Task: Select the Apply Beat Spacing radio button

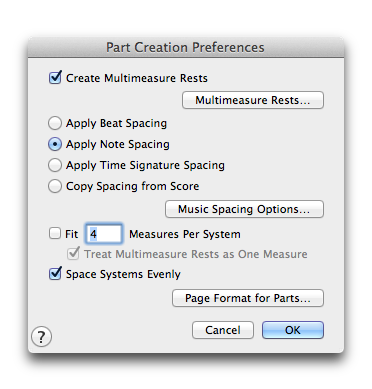Action: [x=55, y=123]
